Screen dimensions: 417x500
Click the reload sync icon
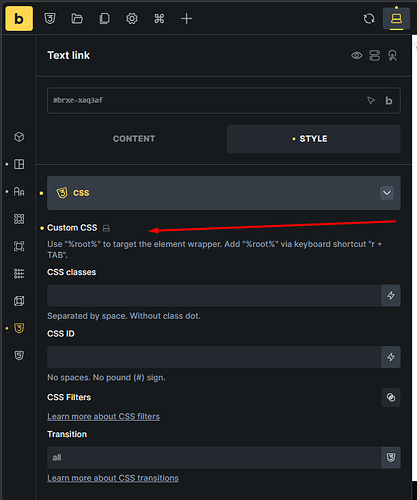click(x=369, y=19)
